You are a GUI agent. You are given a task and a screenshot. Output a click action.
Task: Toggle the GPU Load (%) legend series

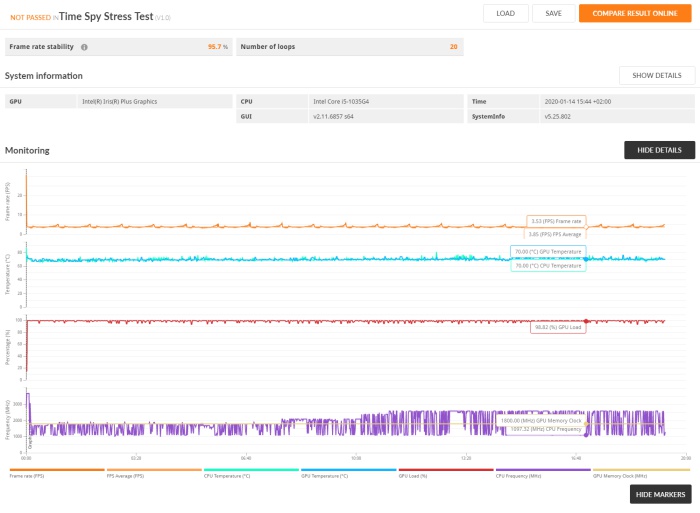(446, 473)
